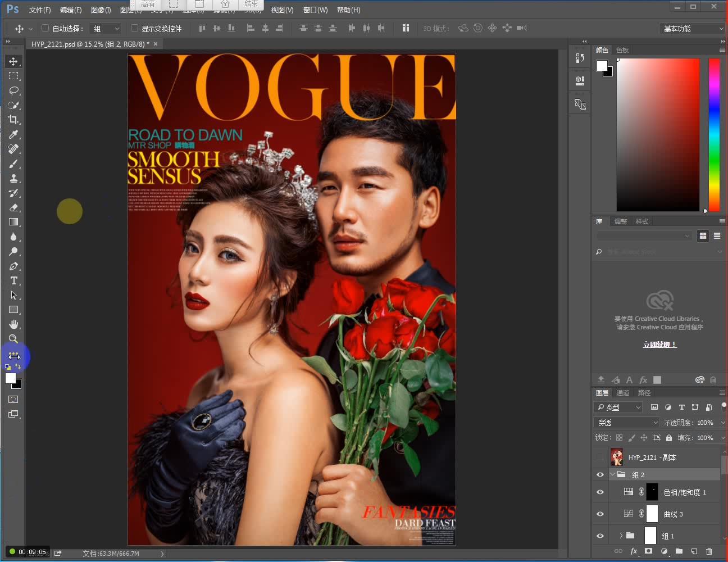The height and width of the screenshot is (562, 728).
Task: Close the HYP_2121.psd document tab
Action: tap(156, 44)
